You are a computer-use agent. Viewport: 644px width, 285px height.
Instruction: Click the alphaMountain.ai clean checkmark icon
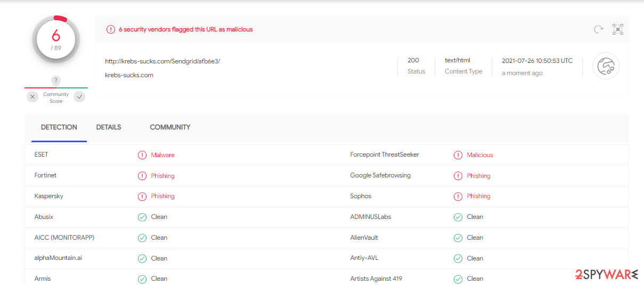pyautogui.click(x=142, y=258)
